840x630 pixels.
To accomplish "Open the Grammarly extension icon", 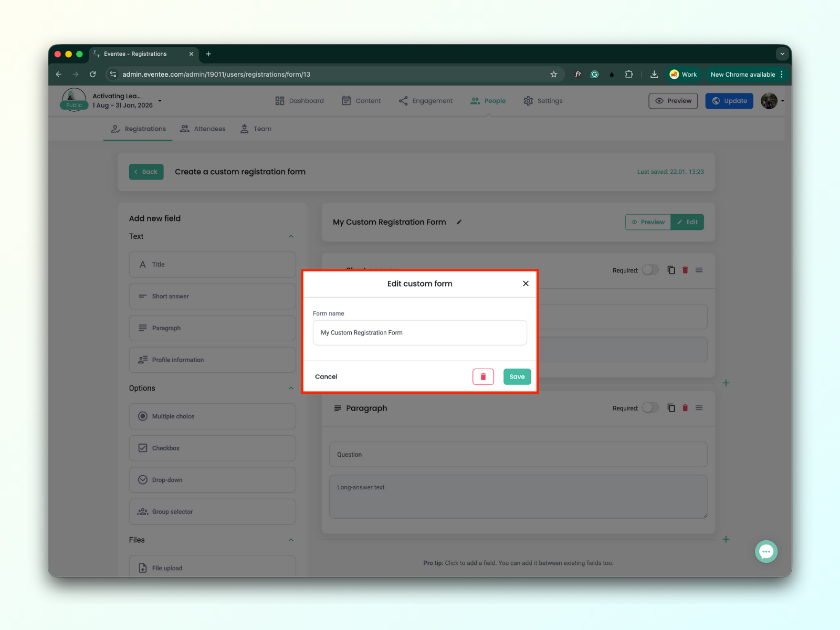I will [x=594, y=75].
